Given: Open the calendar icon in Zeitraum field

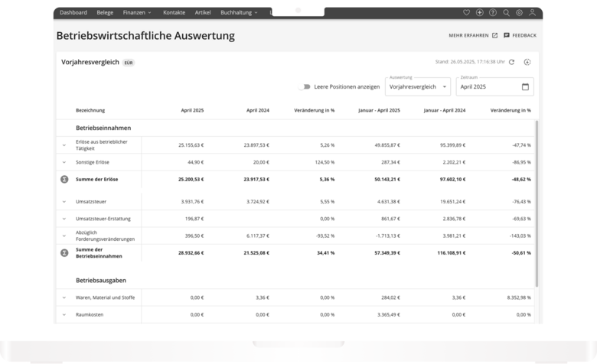Looking at the screenshot, I should (x=525, y=87).
